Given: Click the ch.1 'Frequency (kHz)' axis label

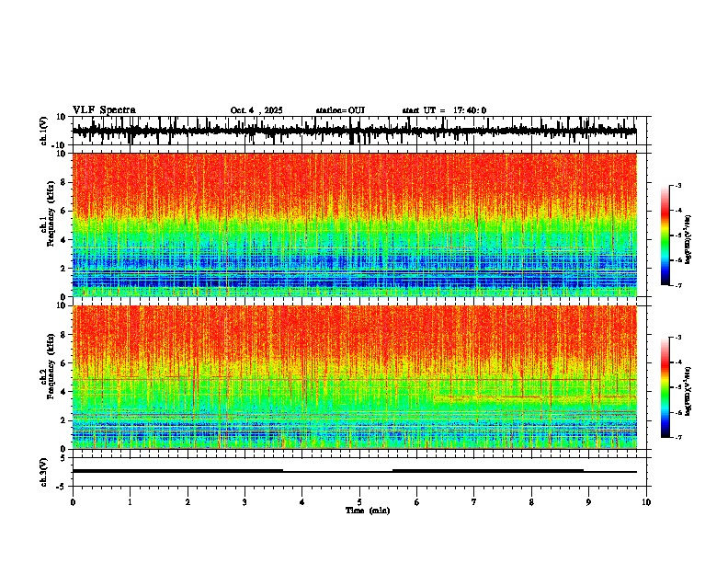Looking at the screenshot, I should pyautogui.click(x=51, y=213).
